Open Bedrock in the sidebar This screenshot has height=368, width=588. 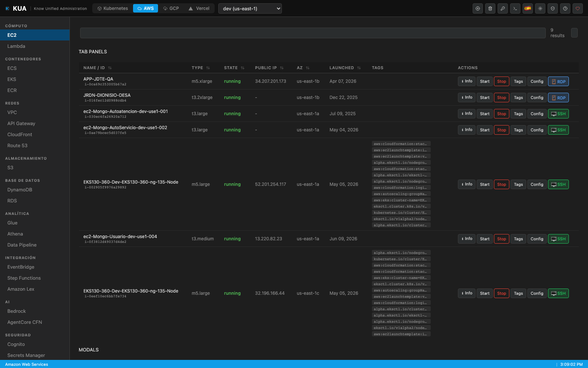35,311
